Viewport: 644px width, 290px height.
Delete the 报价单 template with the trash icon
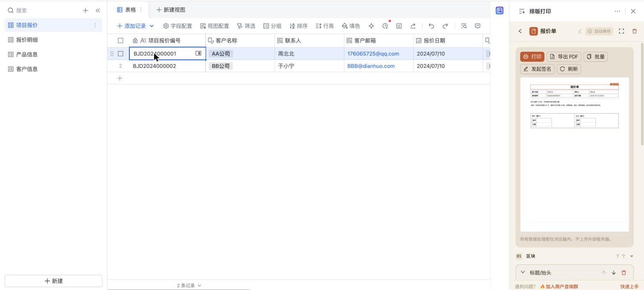click(635, 31)
